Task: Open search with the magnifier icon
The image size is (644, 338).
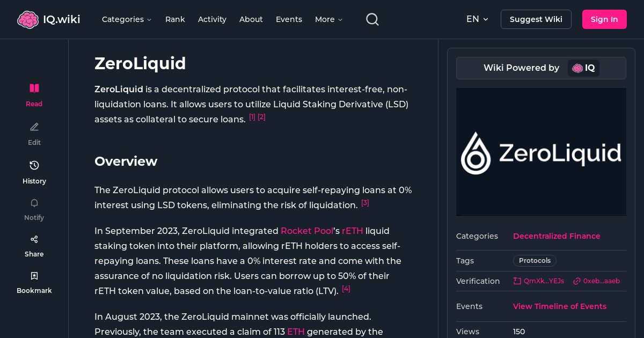Action: pyautogui.click(x=372, y=19)
